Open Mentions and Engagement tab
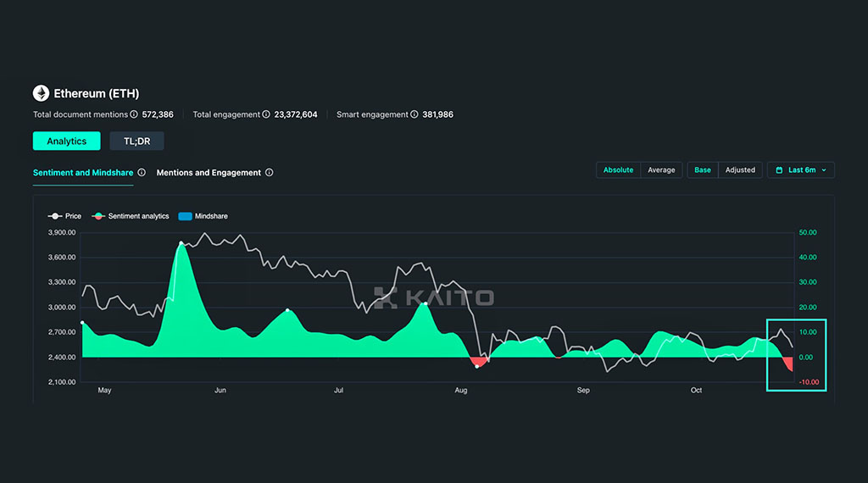868x483 pixels. 209,173
